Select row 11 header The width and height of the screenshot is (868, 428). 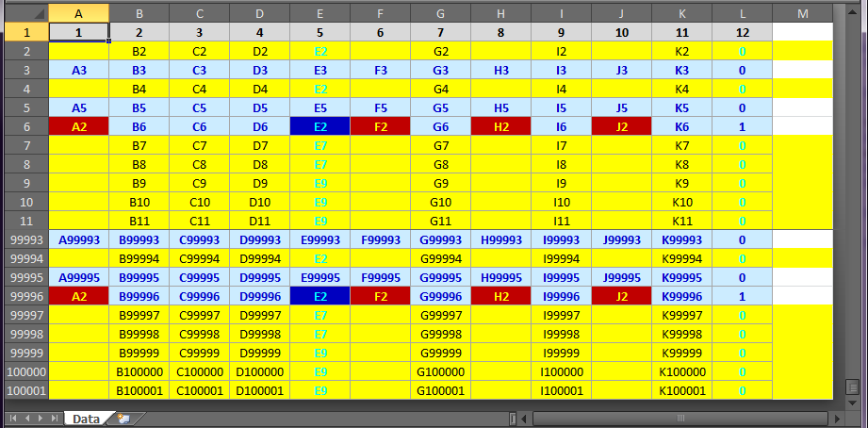coord(26,221)
